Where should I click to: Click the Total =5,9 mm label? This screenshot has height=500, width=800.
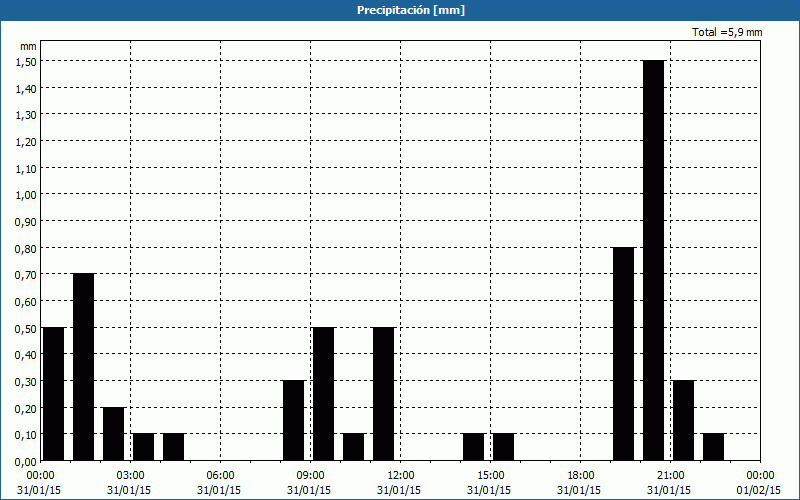click(727, 33)
